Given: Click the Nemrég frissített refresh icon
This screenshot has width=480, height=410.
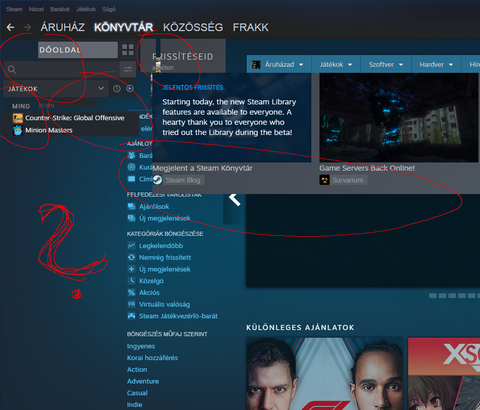Looking at the screenshot, I should coord(131,257).
